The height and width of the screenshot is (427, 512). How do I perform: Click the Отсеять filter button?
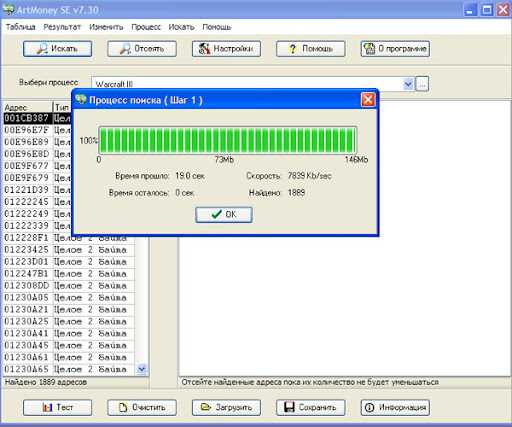tap(142, 49)
